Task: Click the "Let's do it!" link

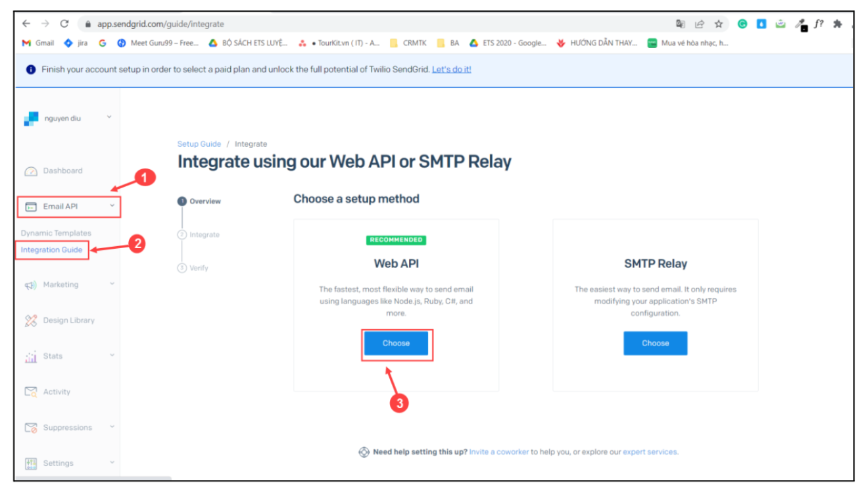Action: (452, 70)
